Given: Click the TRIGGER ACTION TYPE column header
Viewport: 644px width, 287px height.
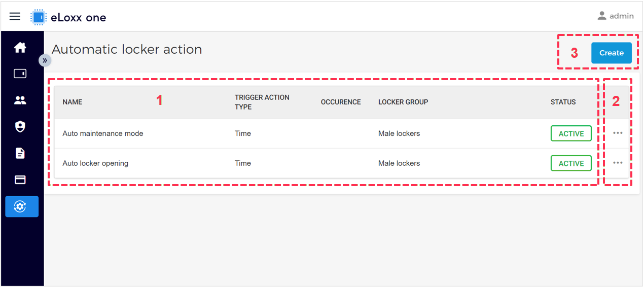Looking at the screenshot, I should coord(262,102).
